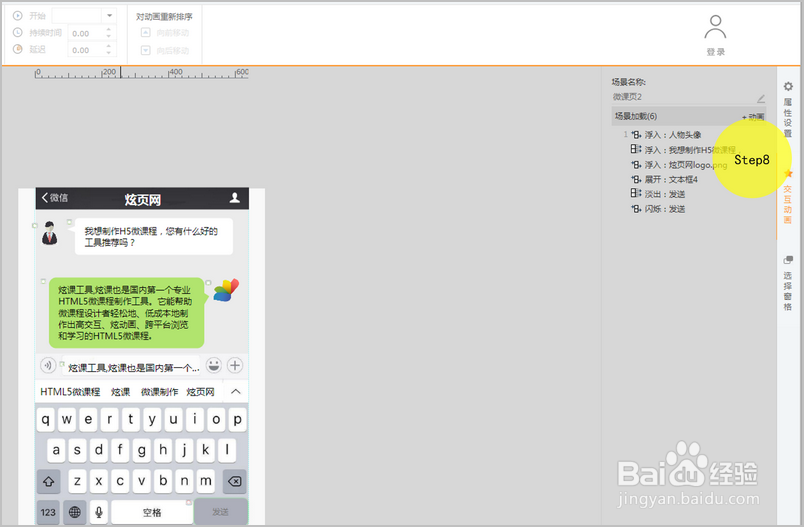804x527 pixels.
Task: Click the globe language key
Action: 75,512
